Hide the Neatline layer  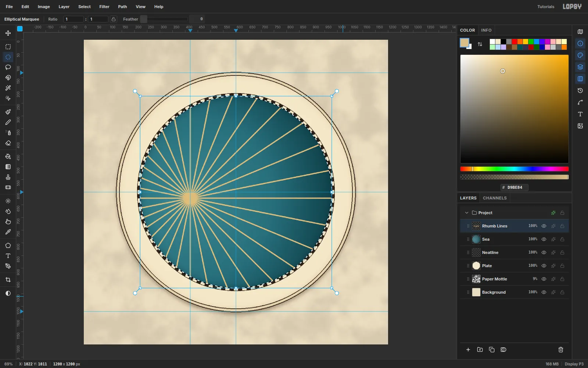click(544, 252)
